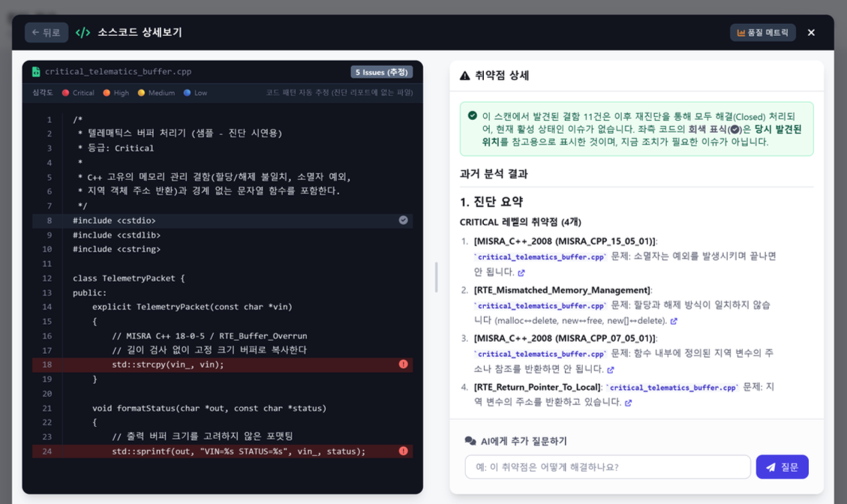Click the red alert icon on line 24

403,451
